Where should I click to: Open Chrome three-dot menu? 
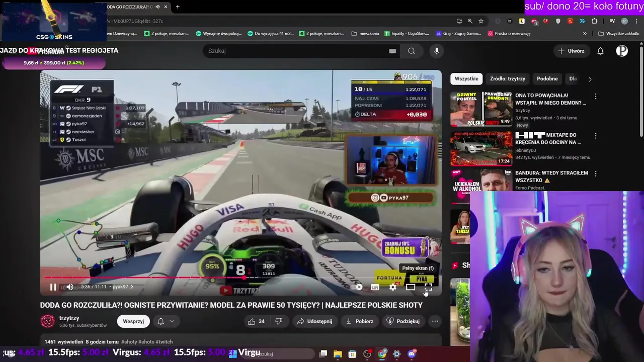tap(636, 21)
